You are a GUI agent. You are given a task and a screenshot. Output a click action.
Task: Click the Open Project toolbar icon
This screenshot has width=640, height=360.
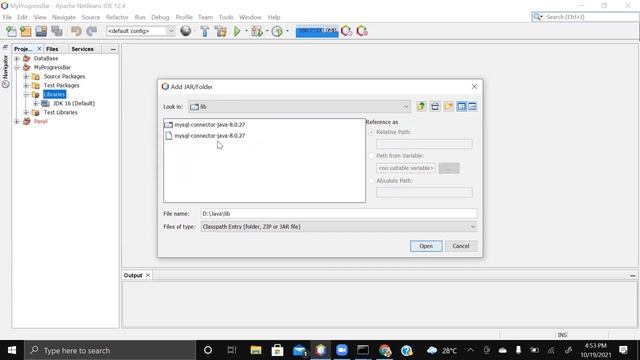(41, 31)
